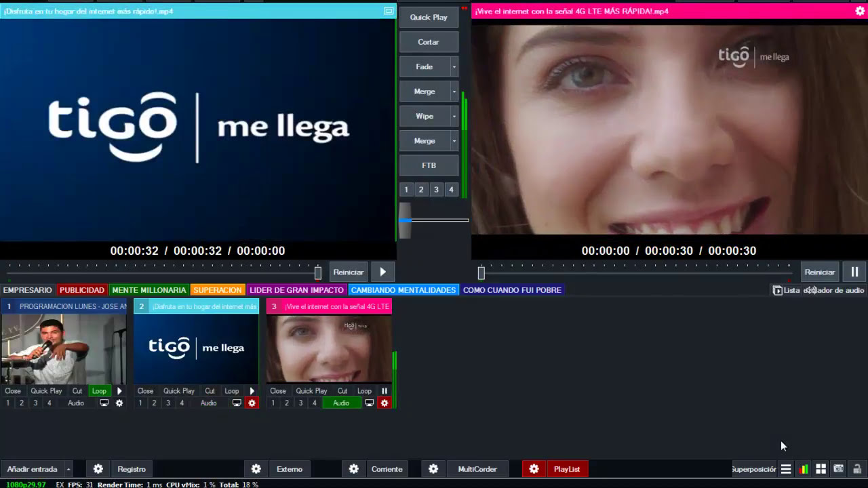Open Lista playlist icon button
Viewport: 868px width, 488px height.
click(787, 290)
